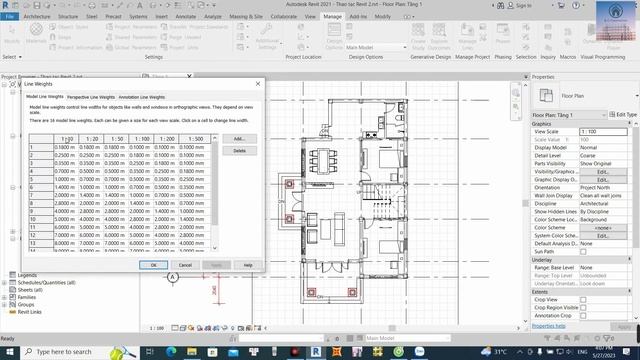The height and width of the screenshot is (360, 640).
Task: Click Cancel in Line Weights dialog
Action: [185, 265]
